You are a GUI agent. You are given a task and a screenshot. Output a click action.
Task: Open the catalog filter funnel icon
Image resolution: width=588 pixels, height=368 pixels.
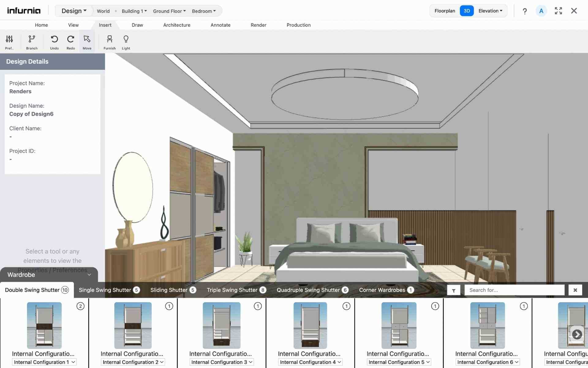(x=454, y=290)
